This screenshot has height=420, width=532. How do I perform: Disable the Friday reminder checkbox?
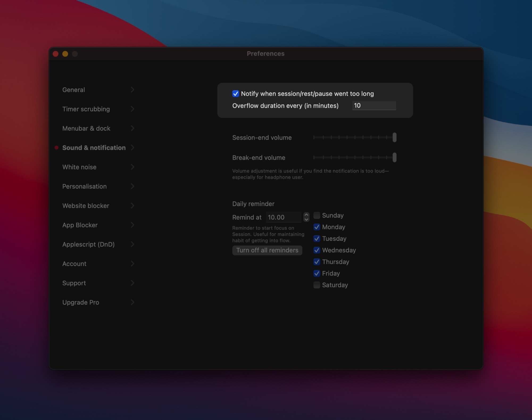(x=317, y=273)
